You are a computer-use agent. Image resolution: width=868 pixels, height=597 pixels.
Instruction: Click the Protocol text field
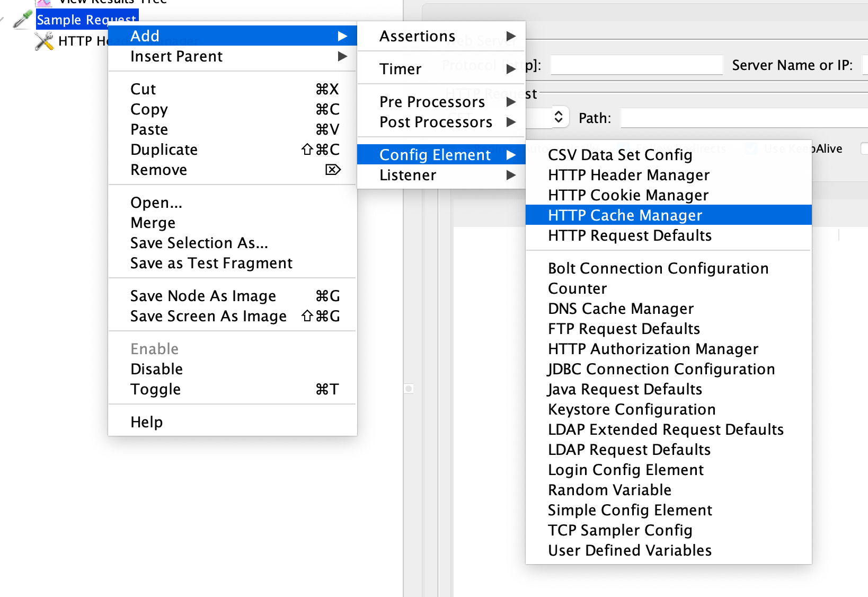tap(637, 65)
